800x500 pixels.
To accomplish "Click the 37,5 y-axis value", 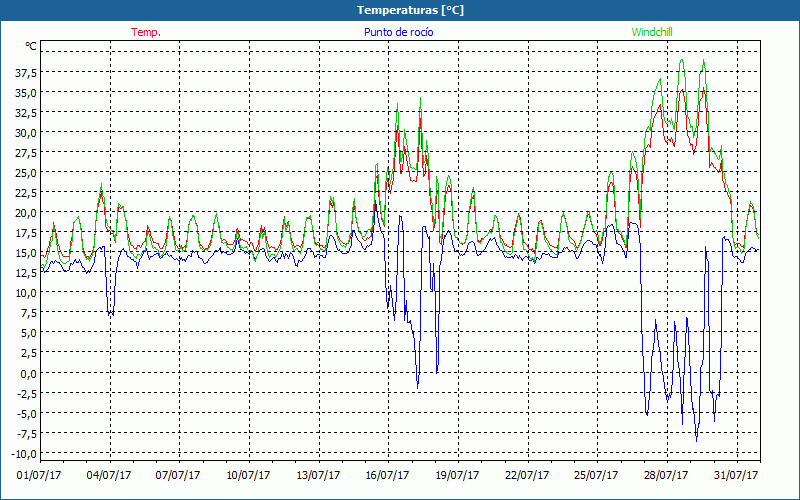I will click(x=26, y=73).
